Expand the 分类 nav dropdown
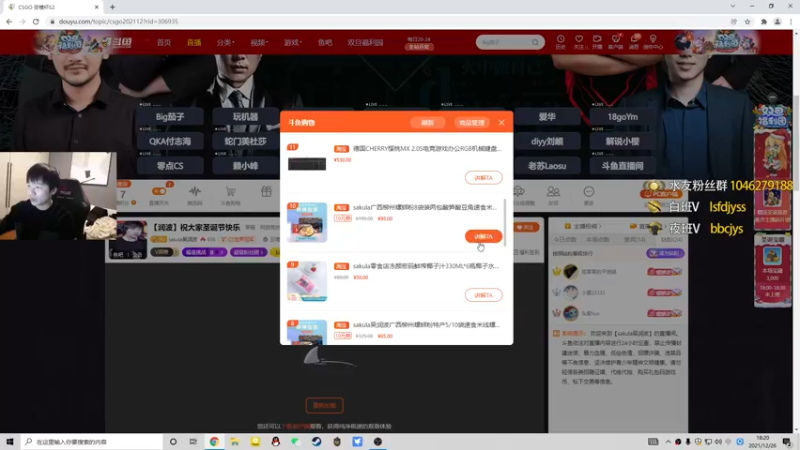Viewport: 800px width, 450px height. pos(225,42)
